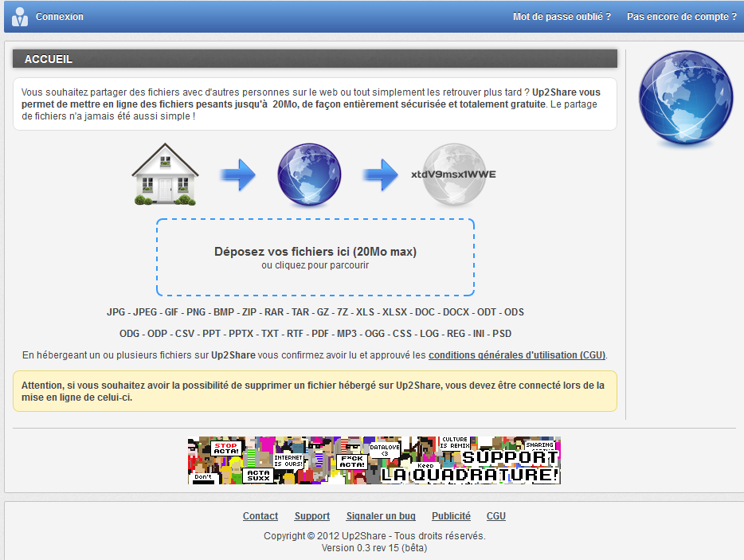The height and width of the screenshot is (560, 744).
Task: Click the user profile icon beside Connexion
Action: click(20, 16)
